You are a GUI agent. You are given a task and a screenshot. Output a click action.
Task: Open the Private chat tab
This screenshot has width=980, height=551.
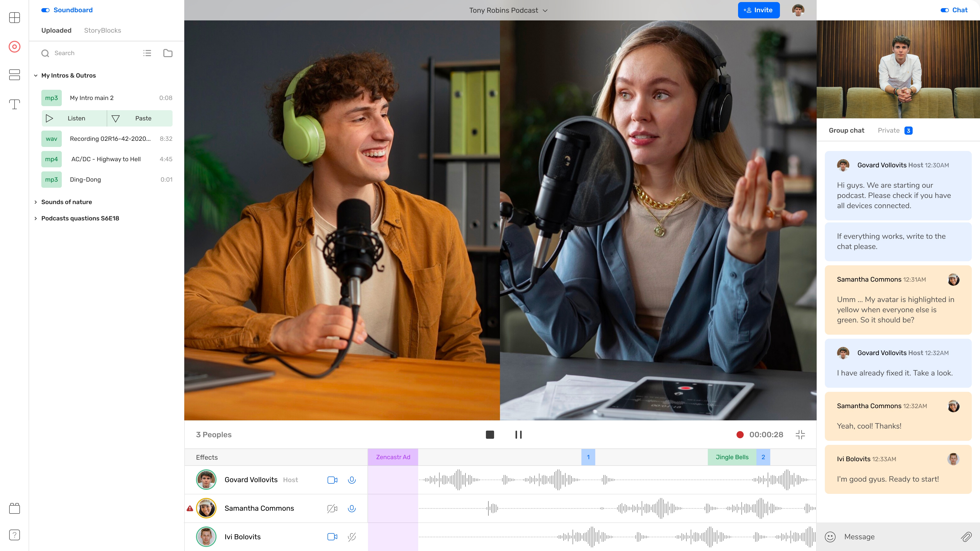click(x=889, y=130)
